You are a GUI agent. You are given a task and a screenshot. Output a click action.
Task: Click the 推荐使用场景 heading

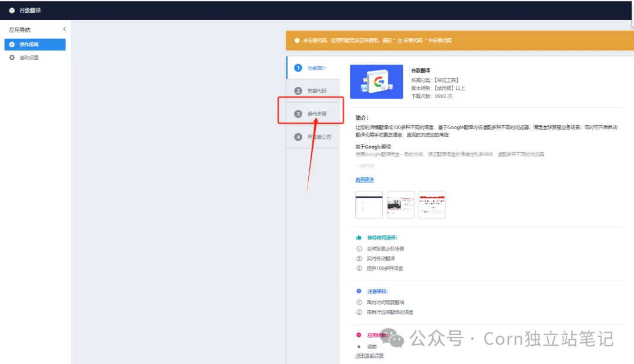[382, 237]
